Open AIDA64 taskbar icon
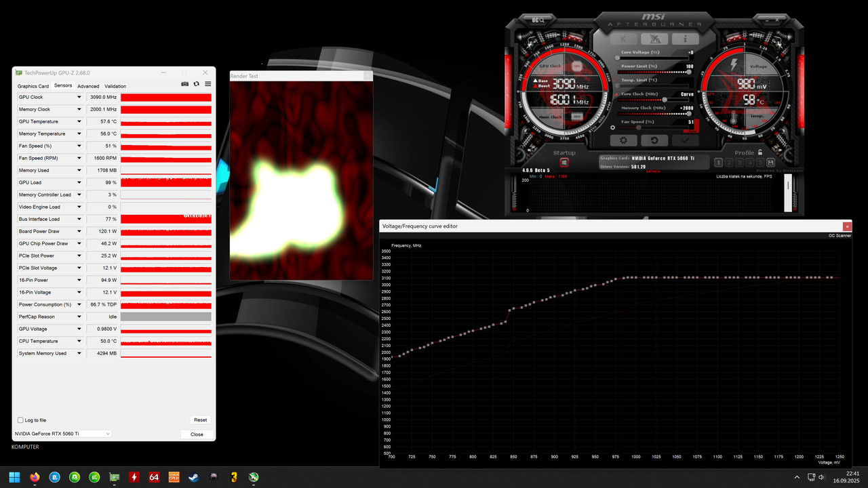868x488 pixels. click(x=154, y=476)
